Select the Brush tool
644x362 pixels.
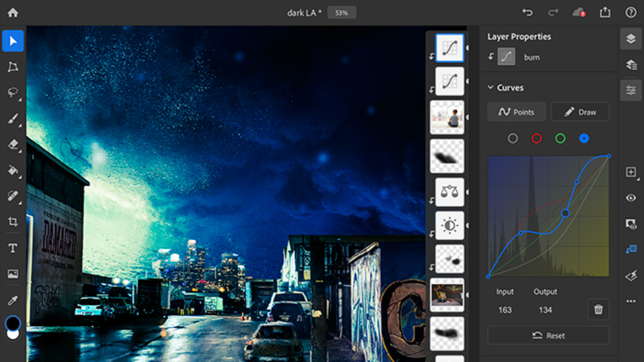13,118
